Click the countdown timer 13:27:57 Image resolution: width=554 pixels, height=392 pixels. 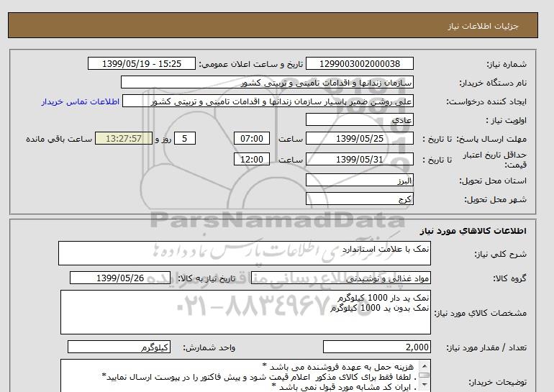[124, 138]
